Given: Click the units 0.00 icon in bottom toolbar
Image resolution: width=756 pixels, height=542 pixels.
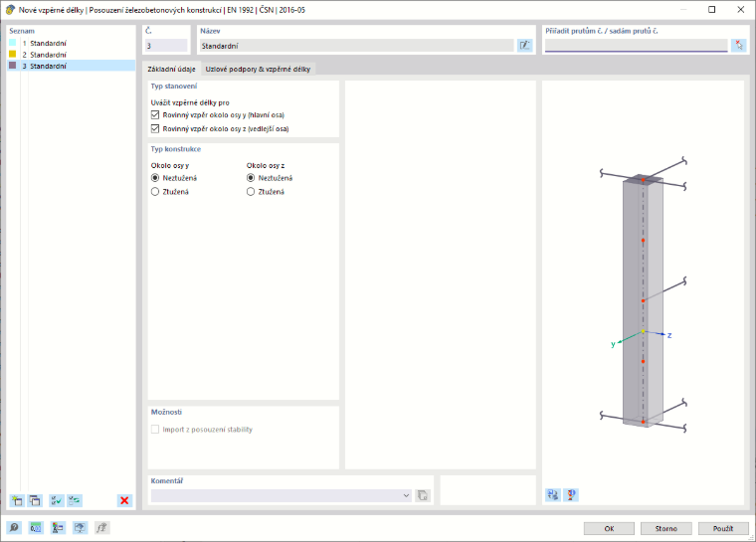Looking at the screenshot, I should 36,528.
